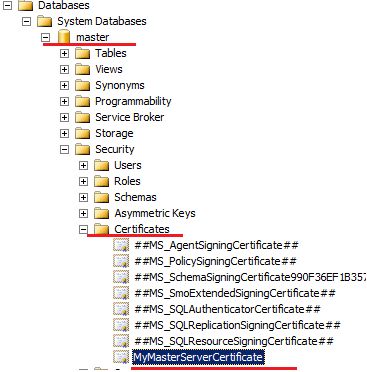Select ##MS_SmoExtendedSigningCertificate## entry
Image resolution: width=367 pixels, height=372 pixels.
[235, 293]
